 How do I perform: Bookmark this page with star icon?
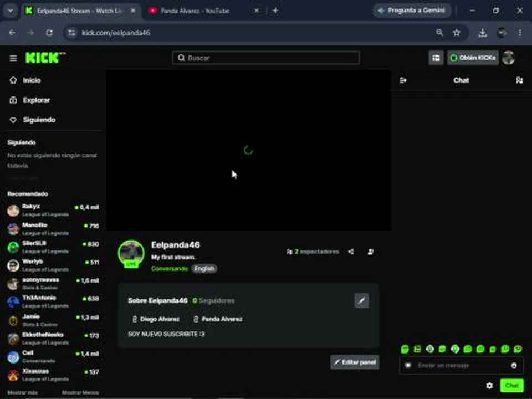point(457,33)
